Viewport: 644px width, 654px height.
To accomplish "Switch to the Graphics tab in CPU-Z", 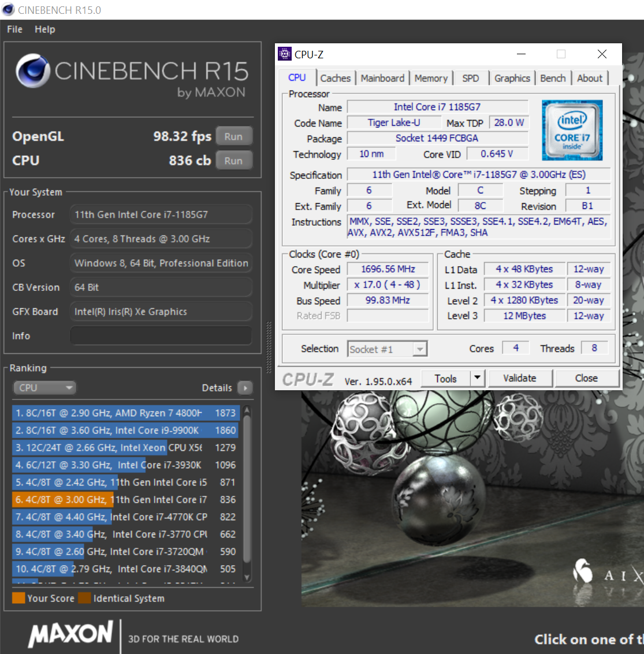I will (512, 78).
